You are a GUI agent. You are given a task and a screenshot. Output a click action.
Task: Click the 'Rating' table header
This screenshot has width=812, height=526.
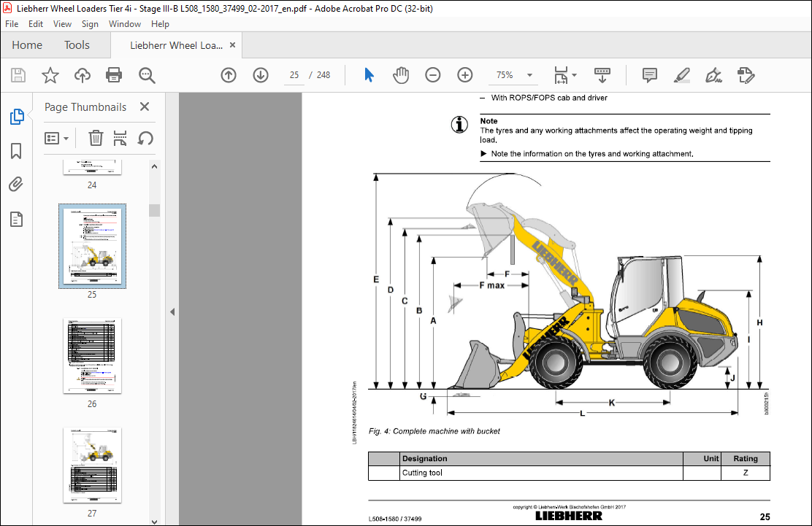746,458
